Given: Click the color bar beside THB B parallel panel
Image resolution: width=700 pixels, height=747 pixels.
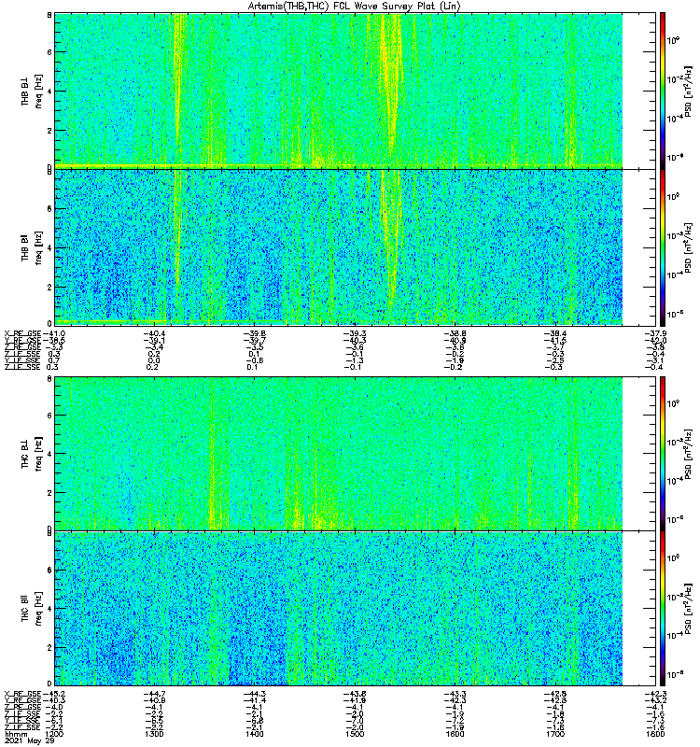Looking at the screenshot, I should 663,247.
